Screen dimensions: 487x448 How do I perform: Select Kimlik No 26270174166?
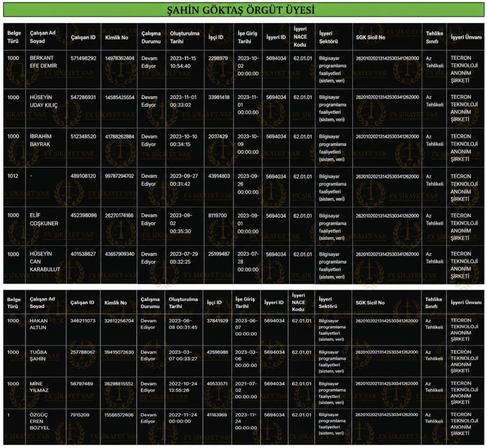[x=119, y=215]
